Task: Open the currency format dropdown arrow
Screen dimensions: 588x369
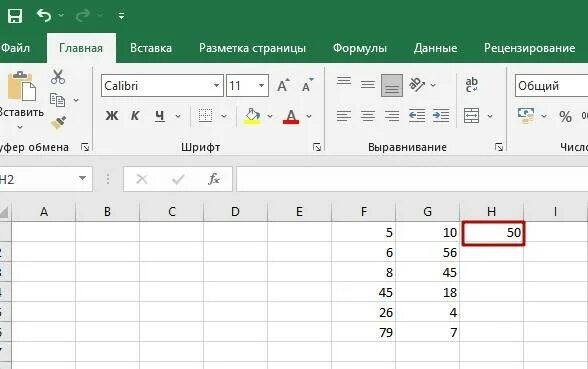Action: pos(544,116)
